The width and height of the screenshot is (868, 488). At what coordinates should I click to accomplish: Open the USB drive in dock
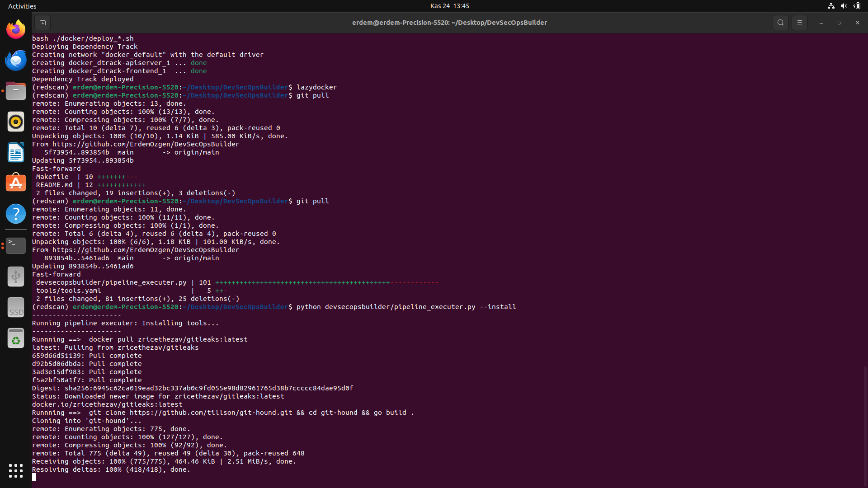pyautogui.click(x=16, y=276)
